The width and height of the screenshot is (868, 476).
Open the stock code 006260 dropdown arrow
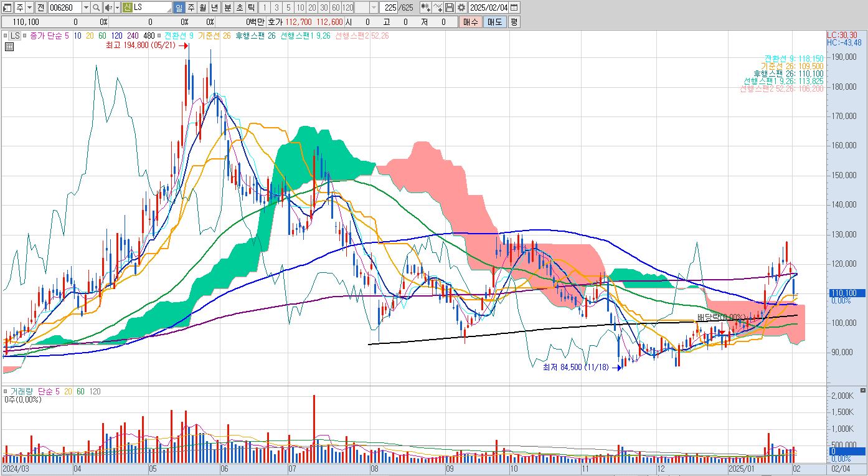(86, 7)
